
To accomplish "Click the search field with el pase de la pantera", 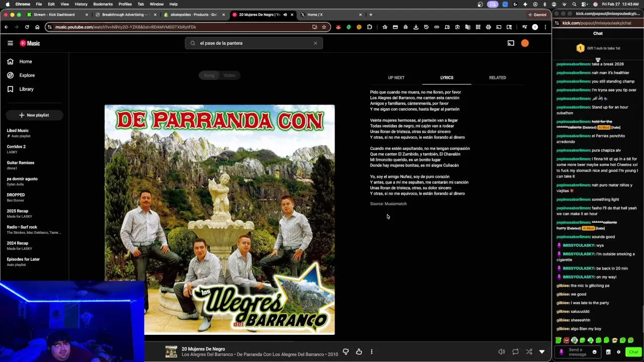I will point(254,43).
